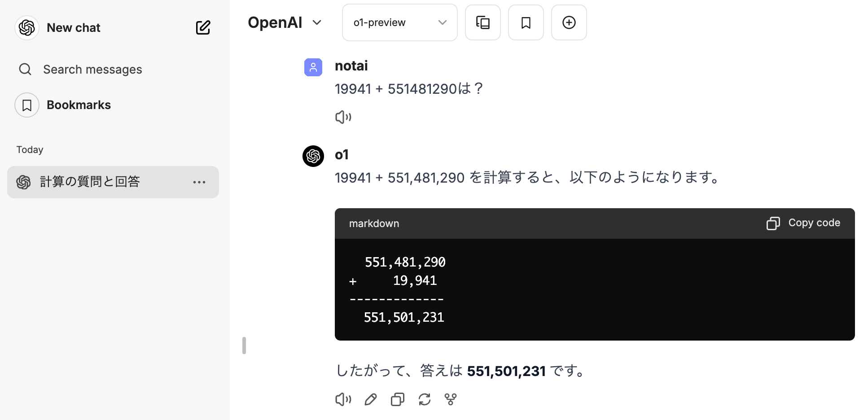Click the new chat compose icon

coord(203,27)
